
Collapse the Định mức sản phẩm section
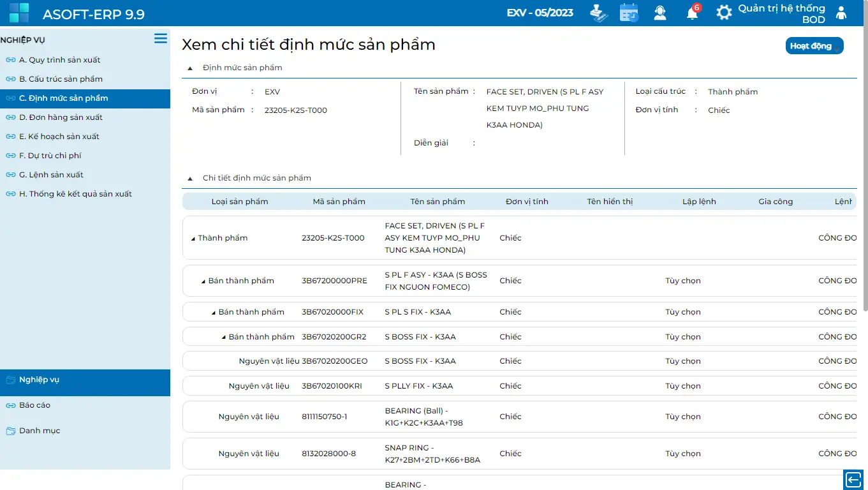[x=190, y=68]
